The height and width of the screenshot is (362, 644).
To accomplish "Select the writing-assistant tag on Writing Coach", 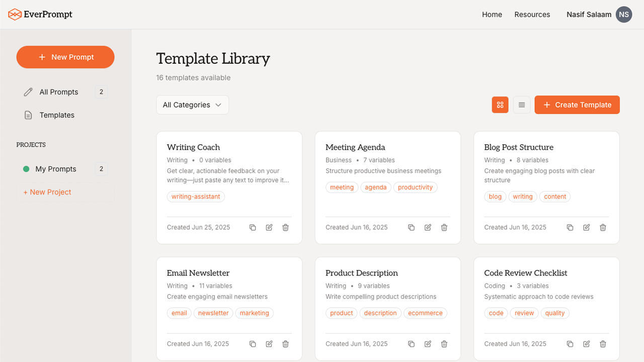I will 196,197.
